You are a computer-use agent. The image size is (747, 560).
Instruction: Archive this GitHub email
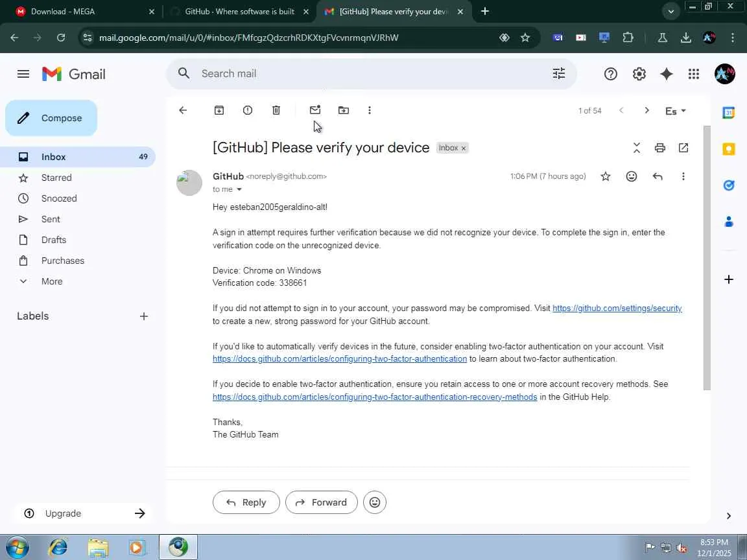pyautogui.click(x=219, y=110)
